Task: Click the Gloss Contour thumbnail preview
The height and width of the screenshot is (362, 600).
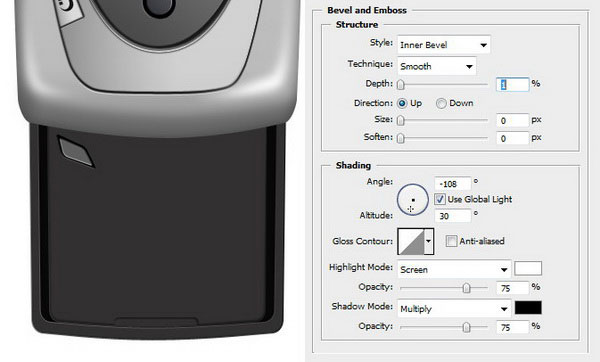Action: point(411,241)
